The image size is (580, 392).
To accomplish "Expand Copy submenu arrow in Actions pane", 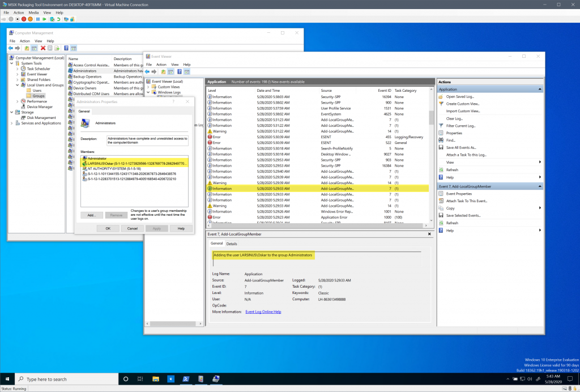I will point(540,208).
